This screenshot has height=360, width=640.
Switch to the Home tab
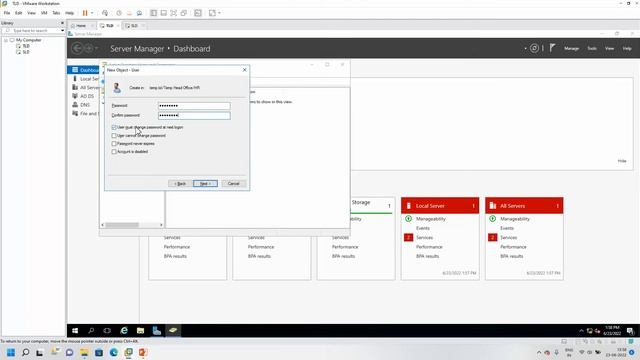80,26
